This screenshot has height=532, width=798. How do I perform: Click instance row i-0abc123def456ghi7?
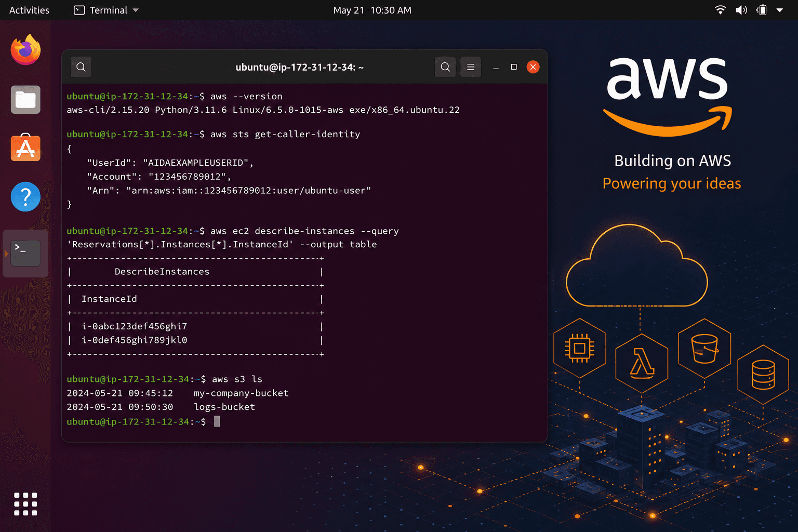(x=134, y=326)
